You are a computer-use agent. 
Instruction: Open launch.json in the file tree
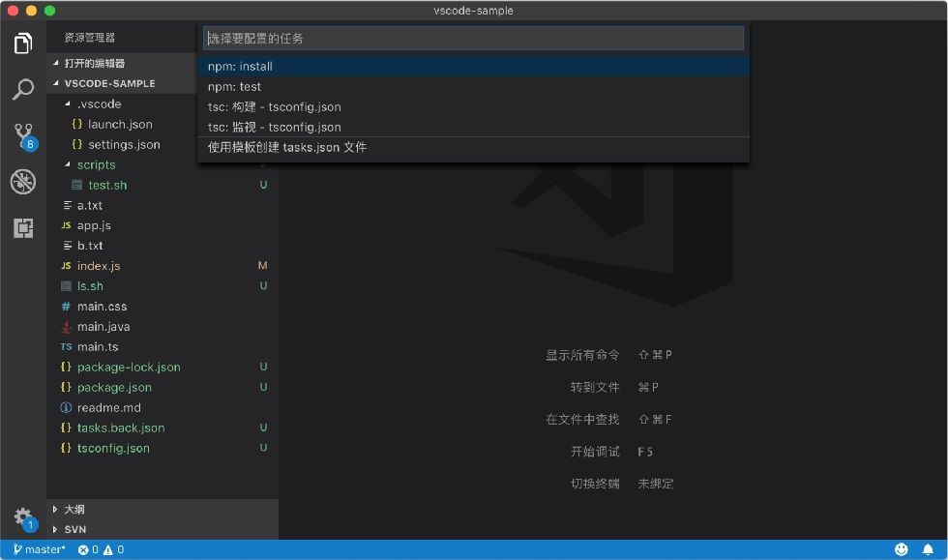tap(120, 124)
